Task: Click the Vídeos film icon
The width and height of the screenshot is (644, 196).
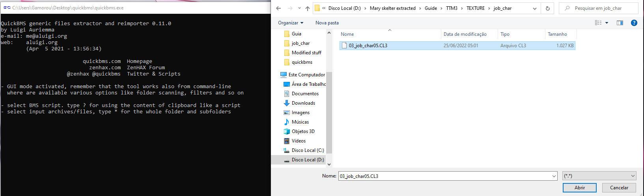Action: tap(287, 141)
